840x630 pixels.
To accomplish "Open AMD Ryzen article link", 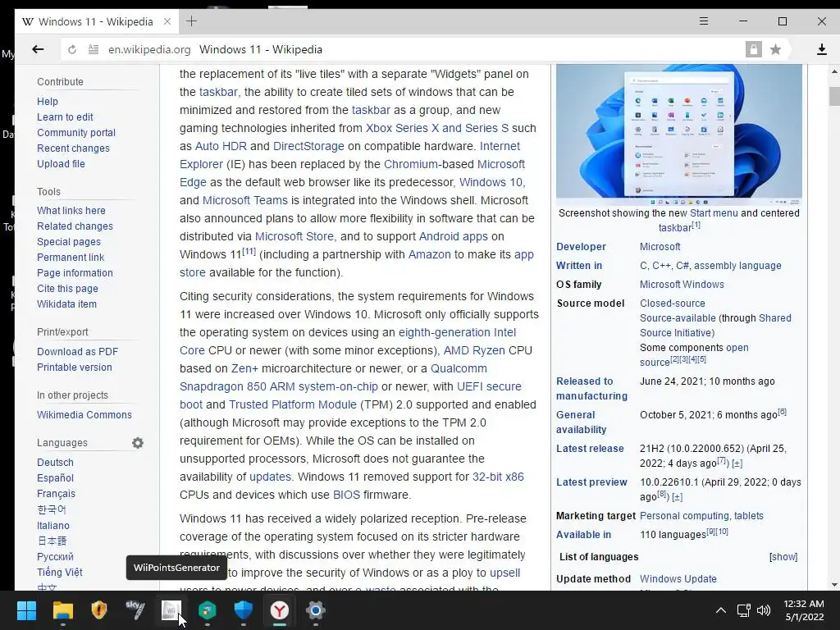I will 474,350.
